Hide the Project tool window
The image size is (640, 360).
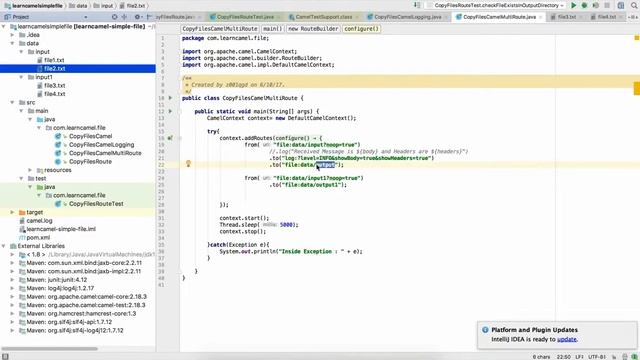coord(149,17)
